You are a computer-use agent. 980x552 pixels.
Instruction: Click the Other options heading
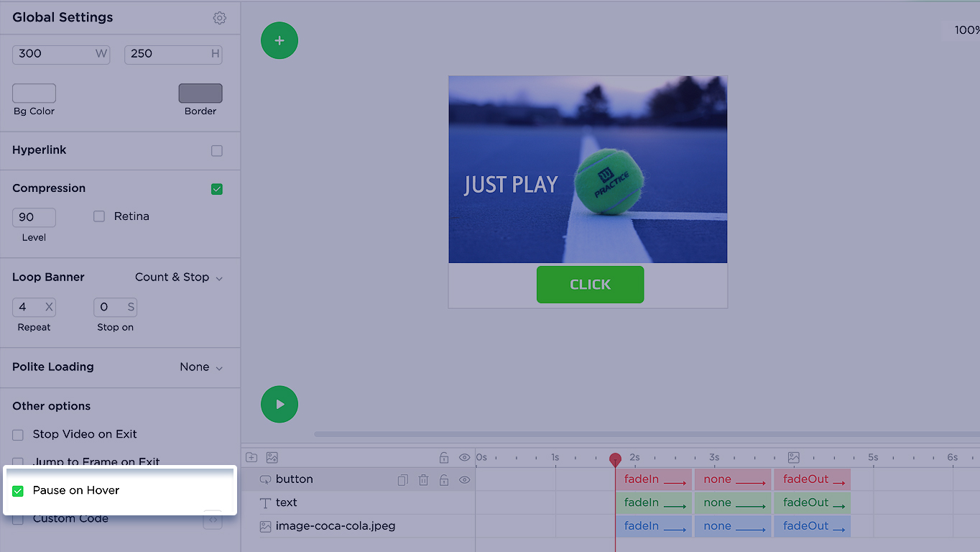pyautogui.click(x=52, y=406)
